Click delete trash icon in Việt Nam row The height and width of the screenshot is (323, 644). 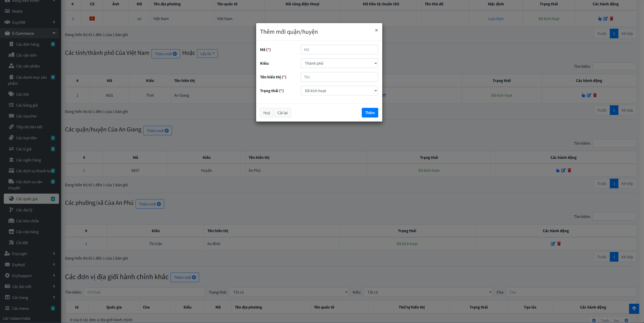(x=611, y=19)
